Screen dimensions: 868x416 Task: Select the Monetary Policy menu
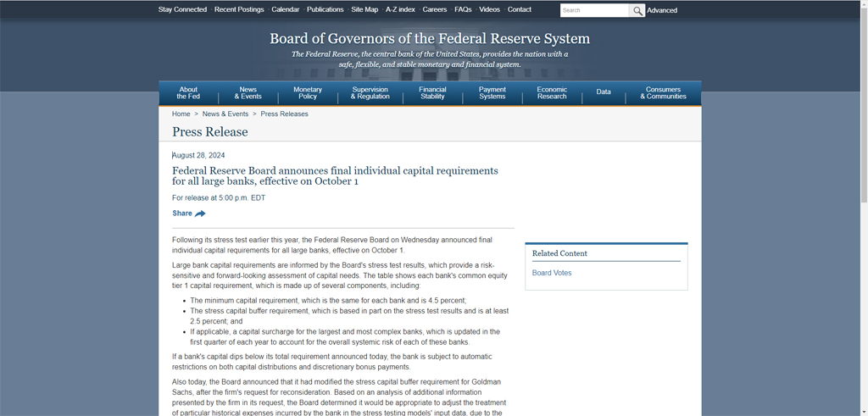[308, 93]
